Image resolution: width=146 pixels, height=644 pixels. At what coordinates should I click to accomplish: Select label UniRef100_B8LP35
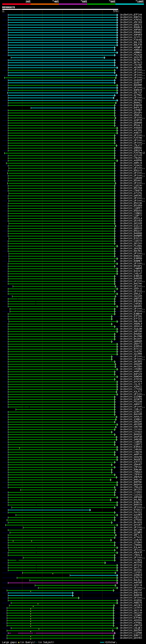click(x=131, y=45)
